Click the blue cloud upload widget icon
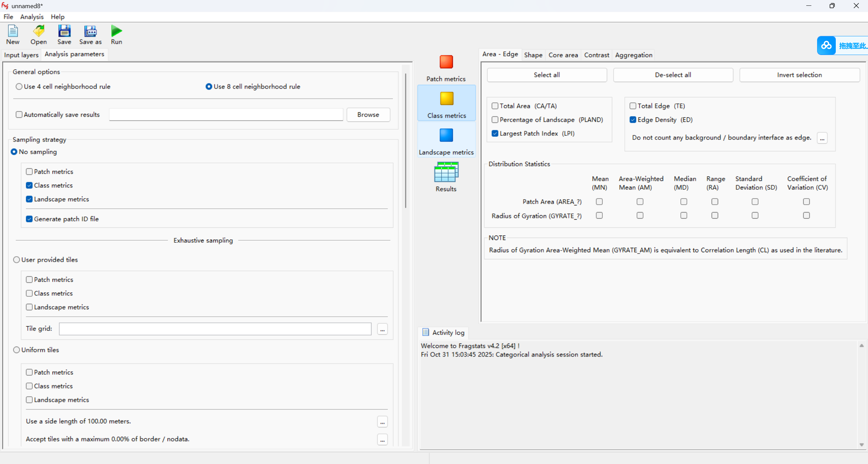This screenshot has height=464, width=868. click(x=826, y=45)
